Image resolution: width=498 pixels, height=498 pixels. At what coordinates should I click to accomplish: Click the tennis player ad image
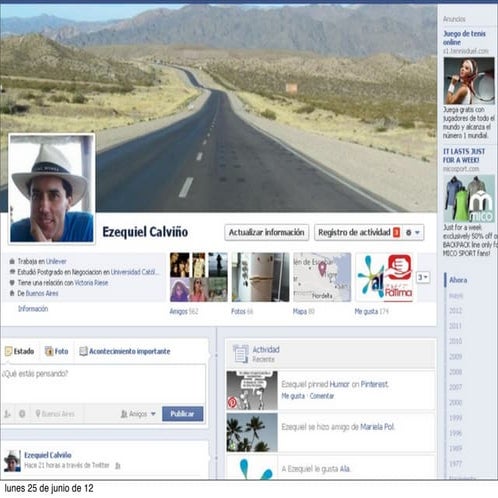pyautogui.click(x=469, y=81)
